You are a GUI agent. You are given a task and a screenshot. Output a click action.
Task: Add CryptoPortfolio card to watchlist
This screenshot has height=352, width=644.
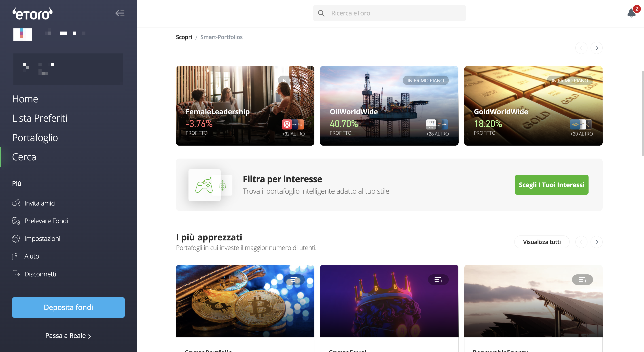[294, 280]
